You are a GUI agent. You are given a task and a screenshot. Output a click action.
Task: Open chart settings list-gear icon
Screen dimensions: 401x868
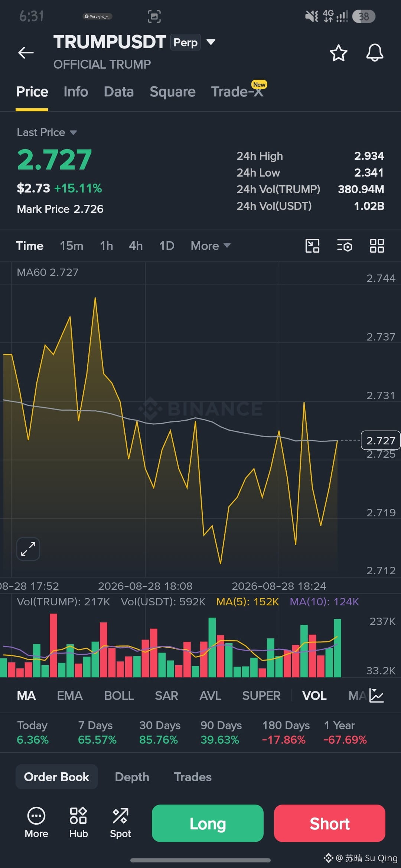345,246
